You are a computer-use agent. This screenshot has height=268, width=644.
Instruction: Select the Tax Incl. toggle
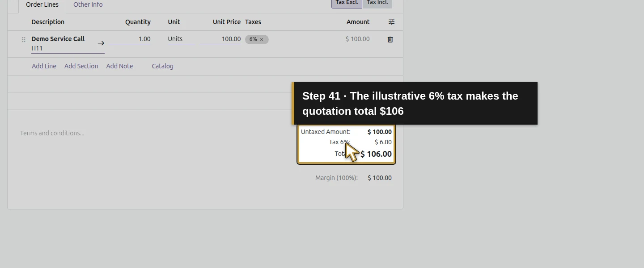tap(377, 3)
